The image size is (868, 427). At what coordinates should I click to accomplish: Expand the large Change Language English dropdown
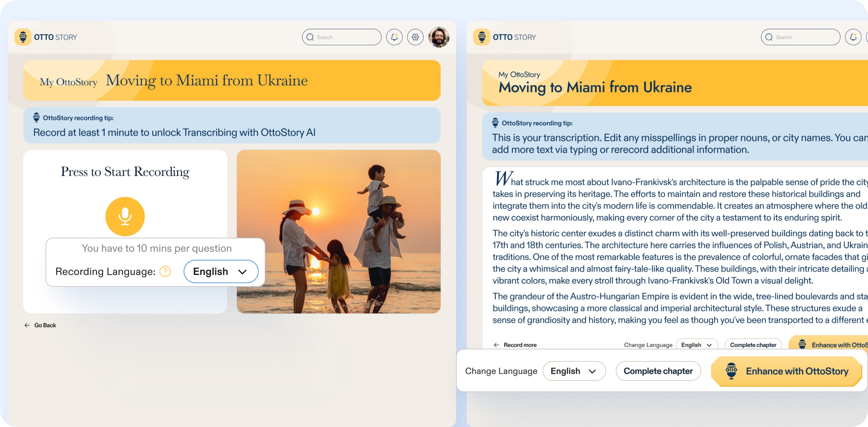(x=574, y=371)
